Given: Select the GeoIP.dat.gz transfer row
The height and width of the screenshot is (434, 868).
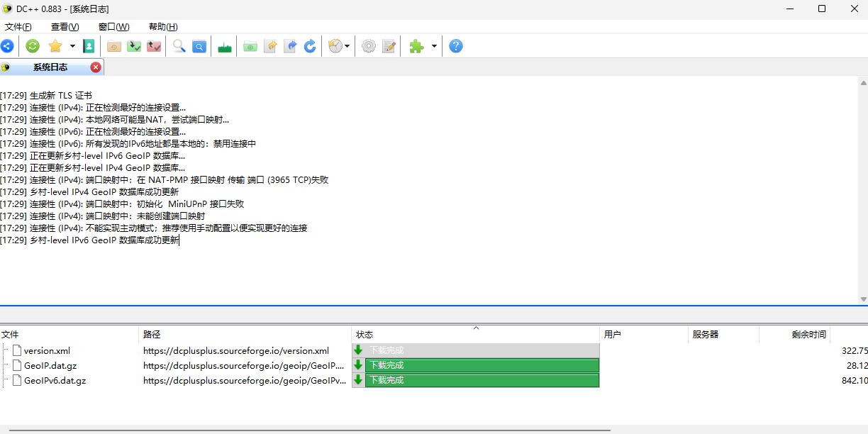Looking at the screenshot, I should point(434,365).
